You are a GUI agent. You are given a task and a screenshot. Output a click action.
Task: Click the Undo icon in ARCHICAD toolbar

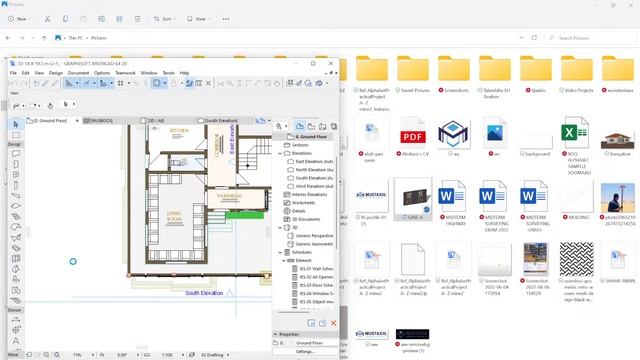click(x=14, y=83)
